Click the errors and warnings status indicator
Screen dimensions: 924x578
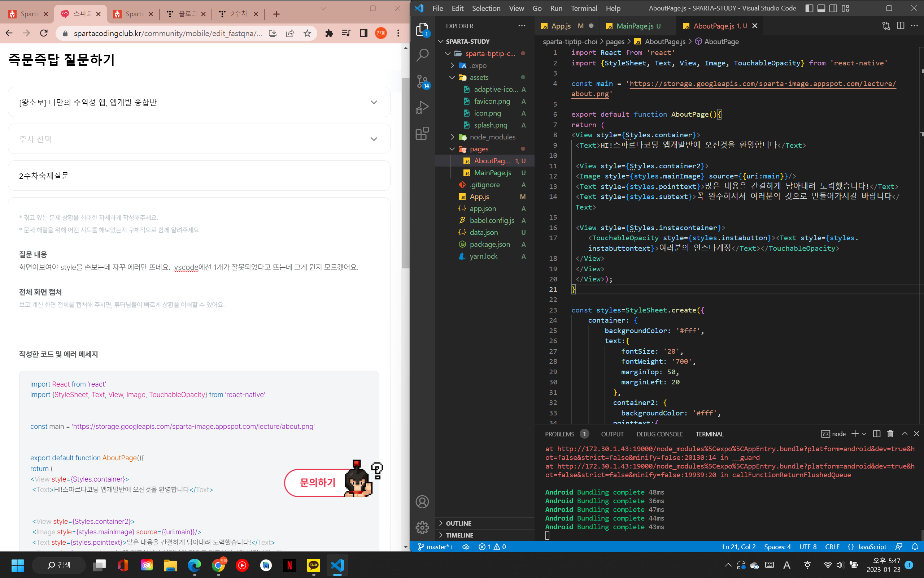pos(492,547)
